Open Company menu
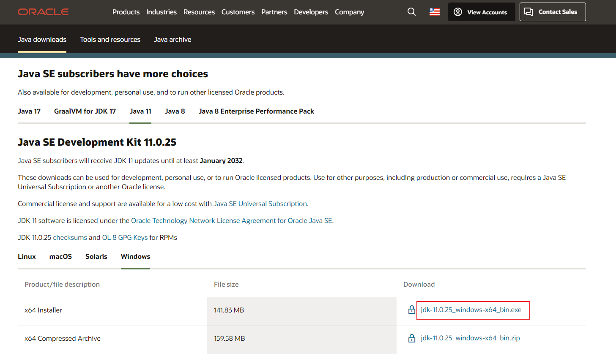616x364 pixels. click(349, 12)
